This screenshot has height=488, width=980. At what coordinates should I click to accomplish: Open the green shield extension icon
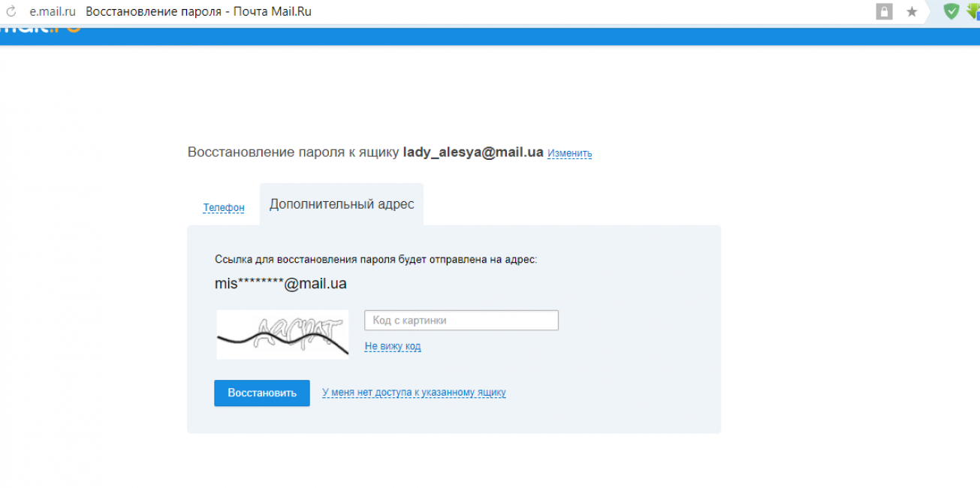pyautogui.click(x=951, y=11)
